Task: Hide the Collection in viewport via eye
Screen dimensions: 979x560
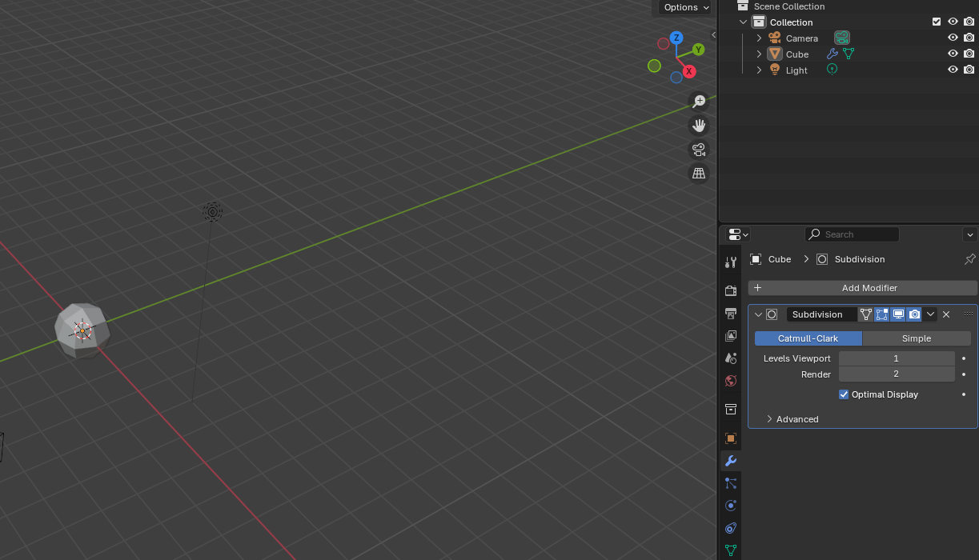Action: tap(953, 22)
